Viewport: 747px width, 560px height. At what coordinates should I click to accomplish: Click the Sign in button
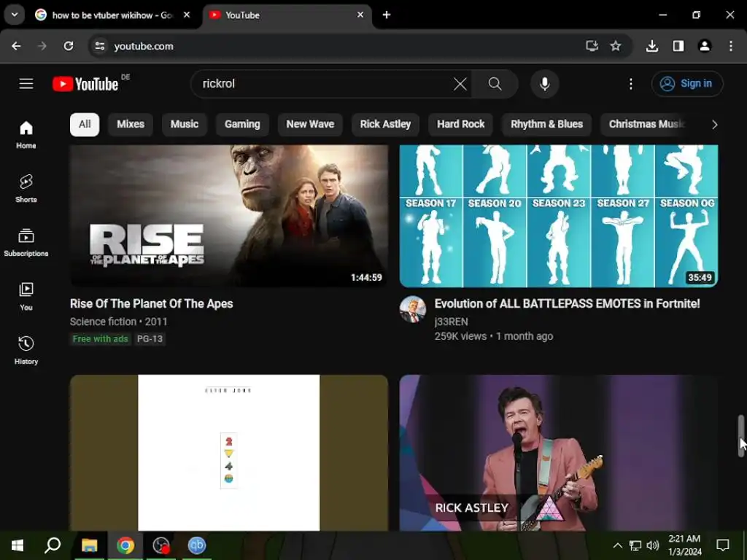pyautogui.click(x=687, y=84)
